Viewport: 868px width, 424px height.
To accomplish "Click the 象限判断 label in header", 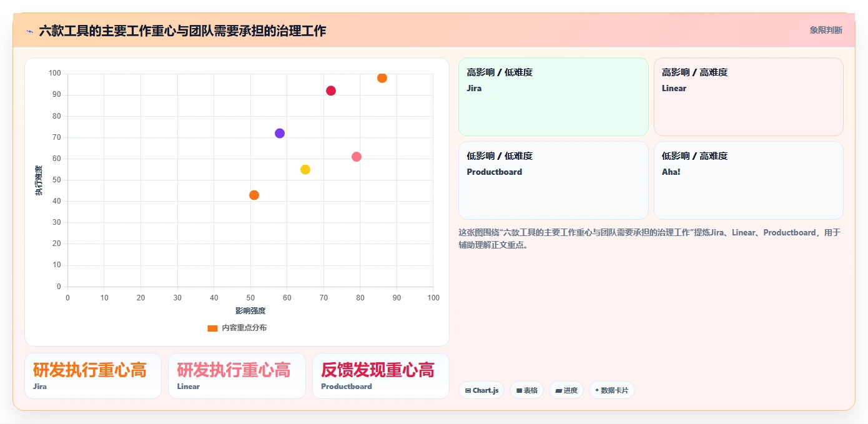I will point(826,30).
